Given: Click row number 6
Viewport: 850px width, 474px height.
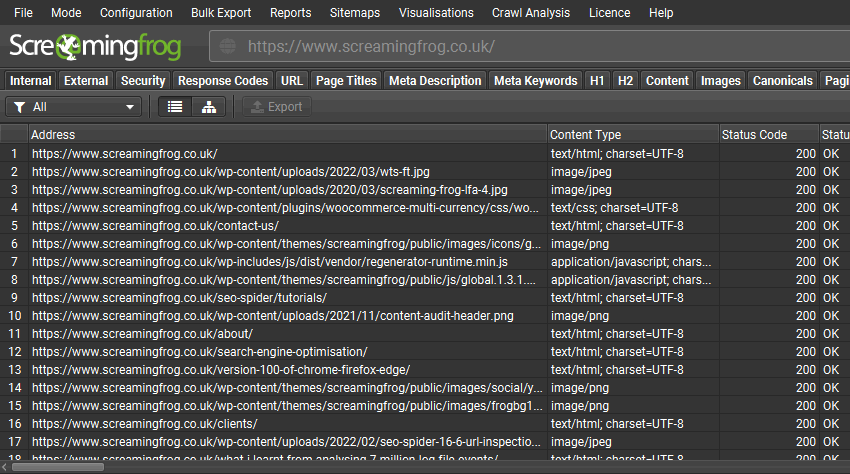Looking at the screenshot, I should (x=14, y=244).
